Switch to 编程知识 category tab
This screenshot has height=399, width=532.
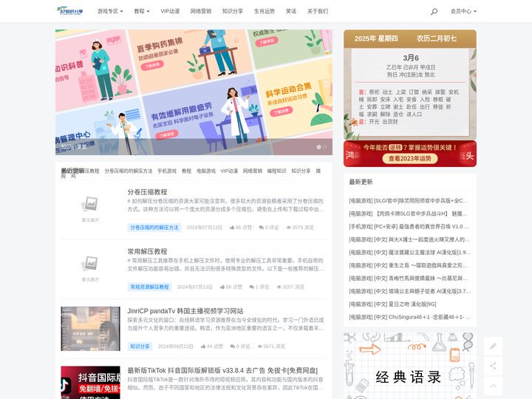pos(276,171)
